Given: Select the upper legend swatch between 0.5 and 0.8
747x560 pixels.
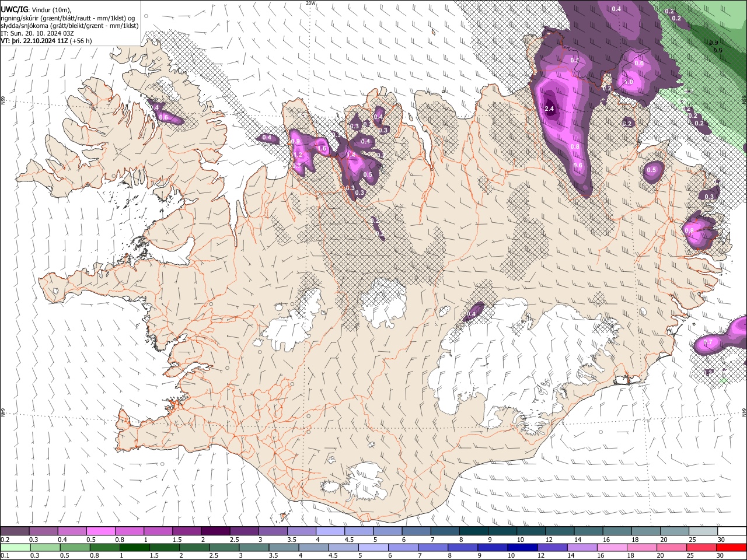Looking at the screenshot, I should 100,531.
